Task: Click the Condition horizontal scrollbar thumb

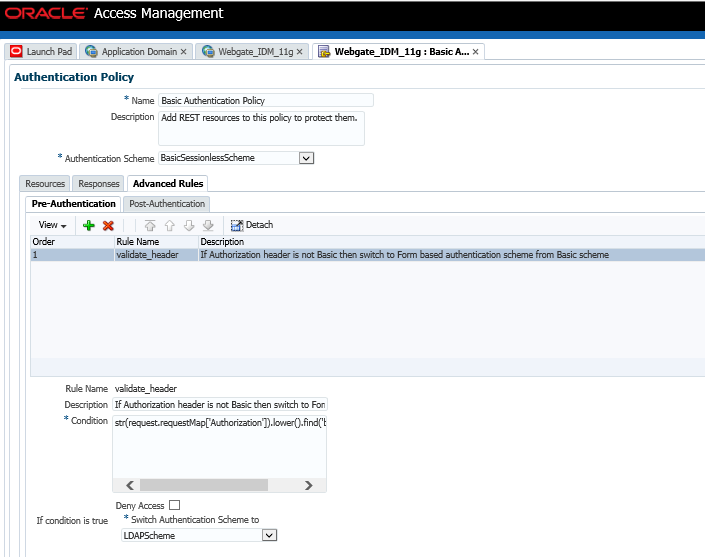Action: coord(204,485)
